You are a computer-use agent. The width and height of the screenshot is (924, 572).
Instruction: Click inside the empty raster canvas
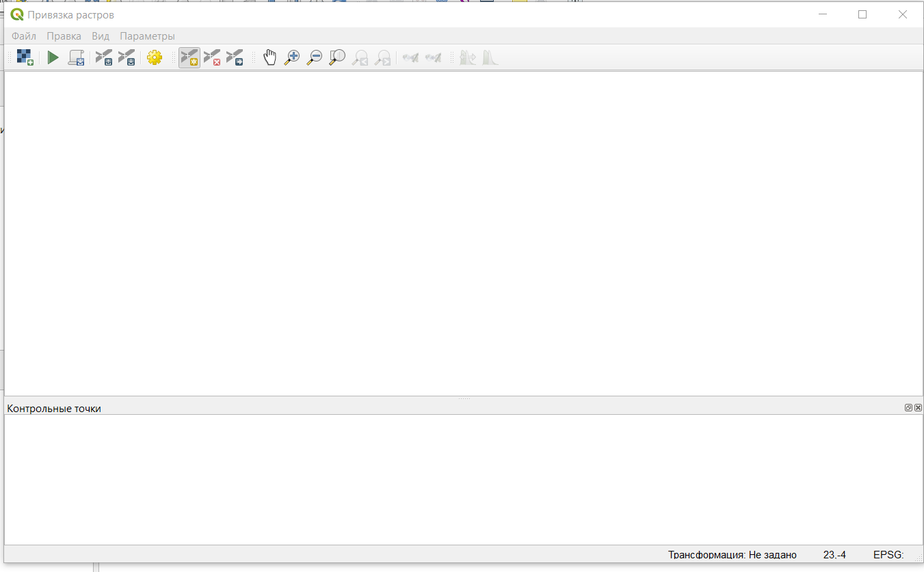coord(463,232)
